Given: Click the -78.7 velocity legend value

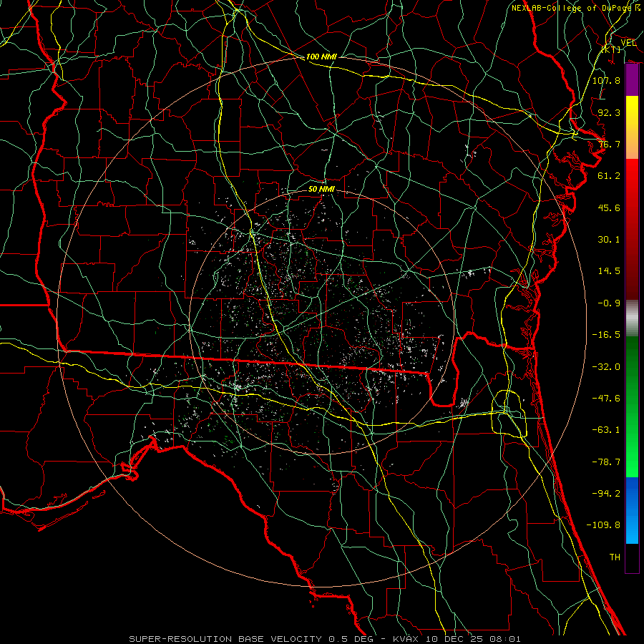Looking at the screenshot, I should (606, 462).
